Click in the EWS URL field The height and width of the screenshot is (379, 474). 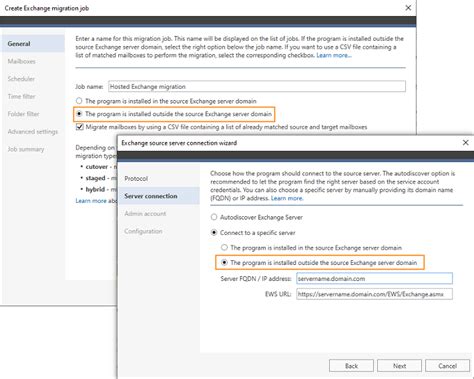[374, 294]
